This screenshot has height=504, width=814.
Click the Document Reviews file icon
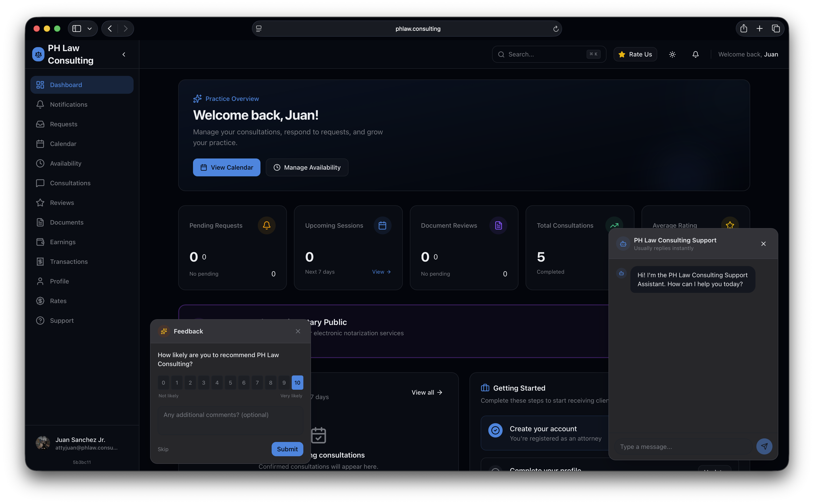pyautogui.click(x=498, y=225)
